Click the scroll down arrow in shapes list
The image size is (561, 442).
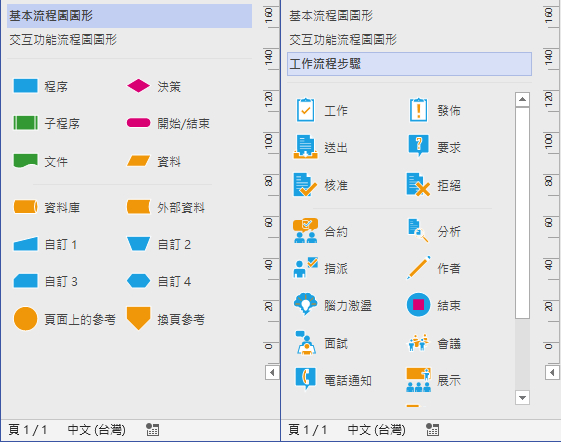(x=522, y=398)
